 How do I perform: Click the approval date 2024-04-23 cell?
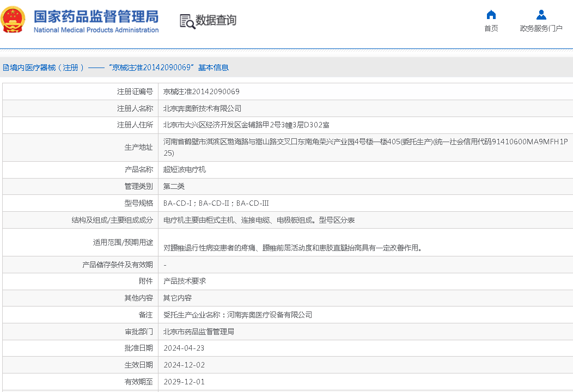click(184, 348)
